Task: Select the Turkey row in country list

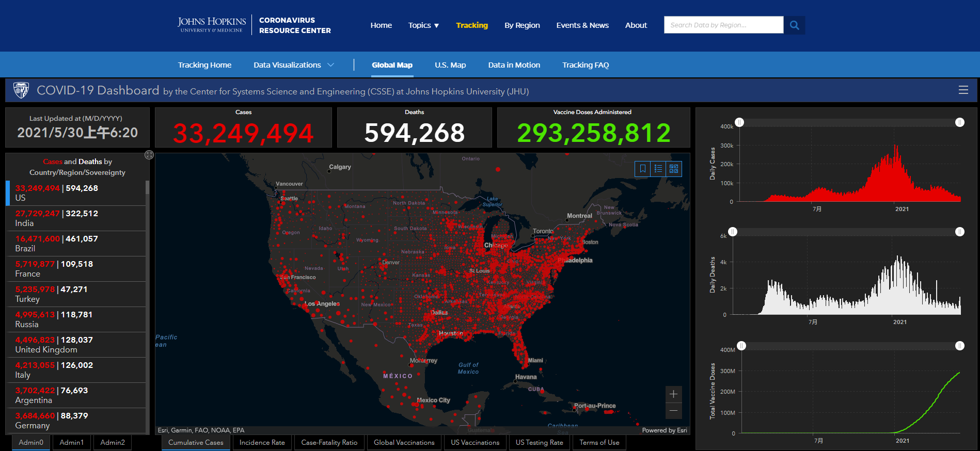Action: [x=76, y=294]
